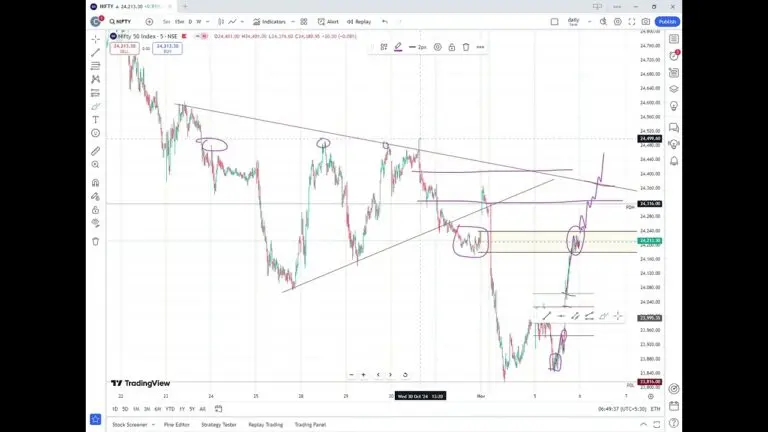Enter fullscreen mode
This screenshot has width=768, height=432.
[632, 22]
